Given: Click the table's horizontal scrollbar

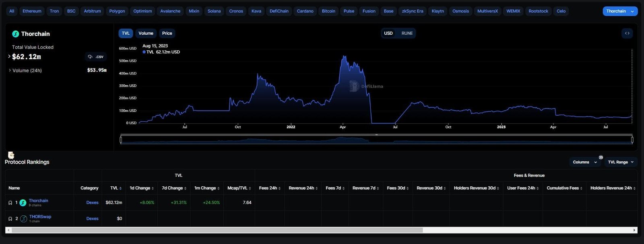Looking at the screenshot, I should point(217,230).
